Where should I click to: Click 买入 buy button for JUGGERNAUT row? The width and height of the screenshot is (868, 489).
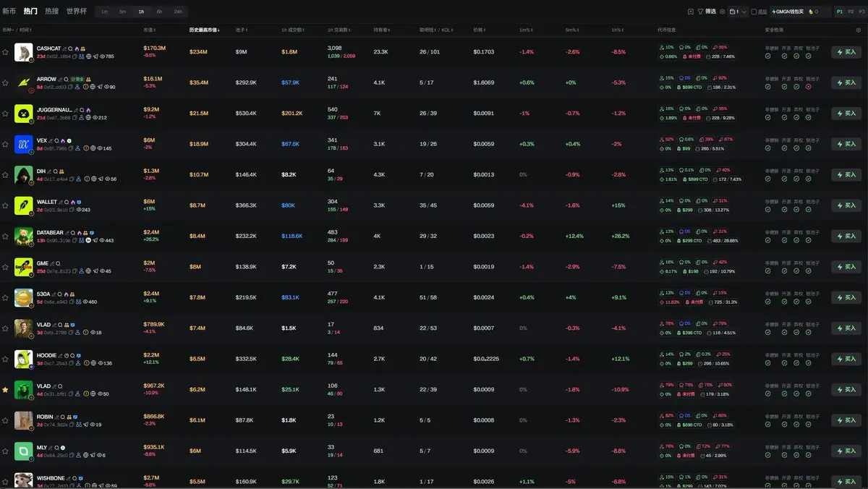[846, 113]
